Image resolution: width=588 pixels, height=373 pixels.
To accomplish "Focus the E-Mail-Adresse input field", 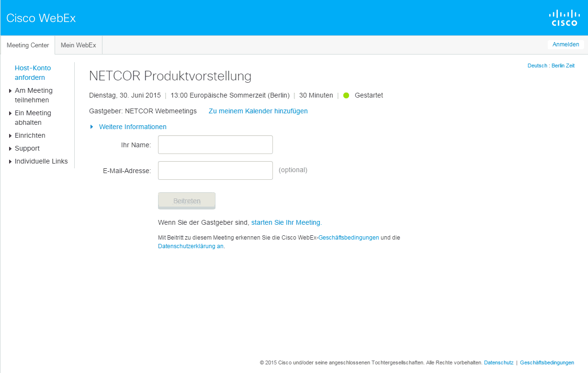I will (215, 170).
